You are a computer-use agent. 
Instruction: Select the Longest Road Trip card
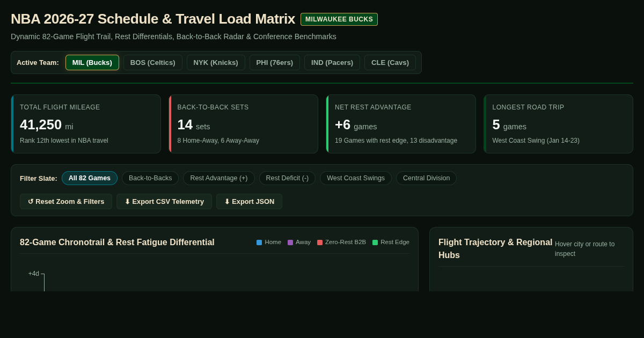558,124
